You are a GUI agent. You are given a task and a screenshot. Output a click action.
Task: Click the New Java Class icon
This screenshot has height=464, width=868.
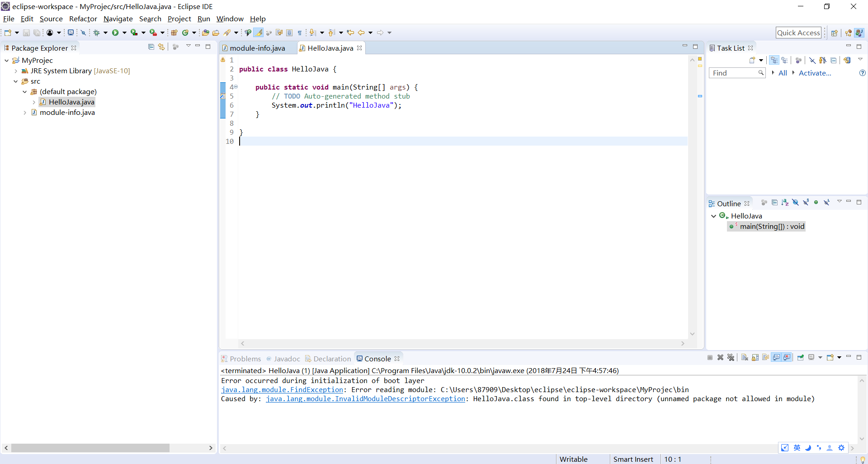pos(185,33)
